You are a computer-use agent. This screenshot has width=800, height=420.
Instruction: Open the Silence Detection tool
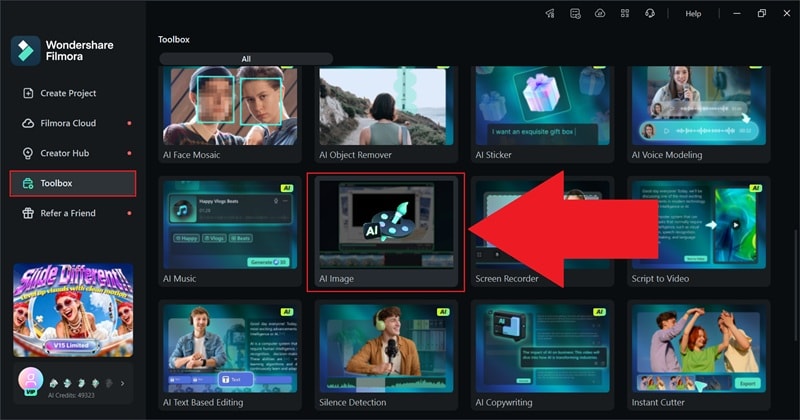point(386,355)
